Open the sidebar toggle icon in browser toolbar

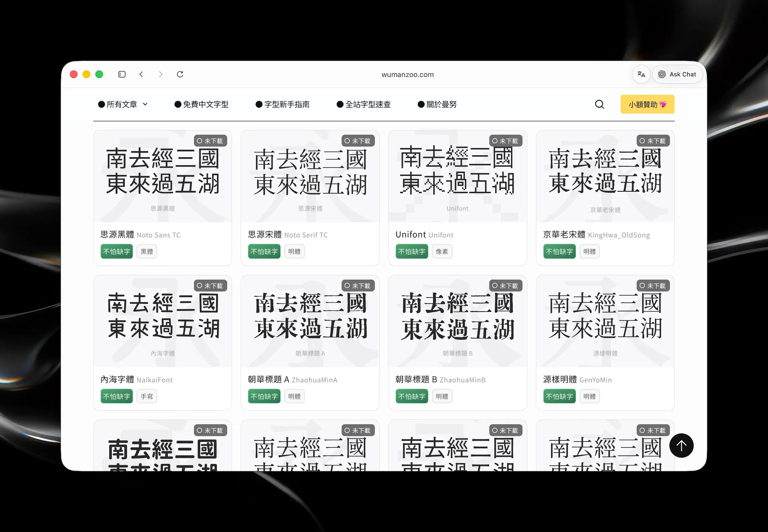click(122, 74)
